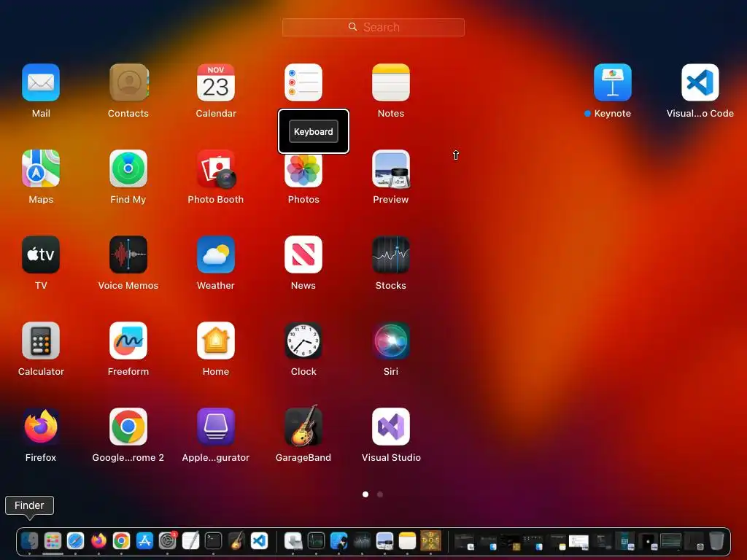This screenshot has height=560, width=747.
Task: Switch to second Launchpad page dot
Action: tap(379, 494)
